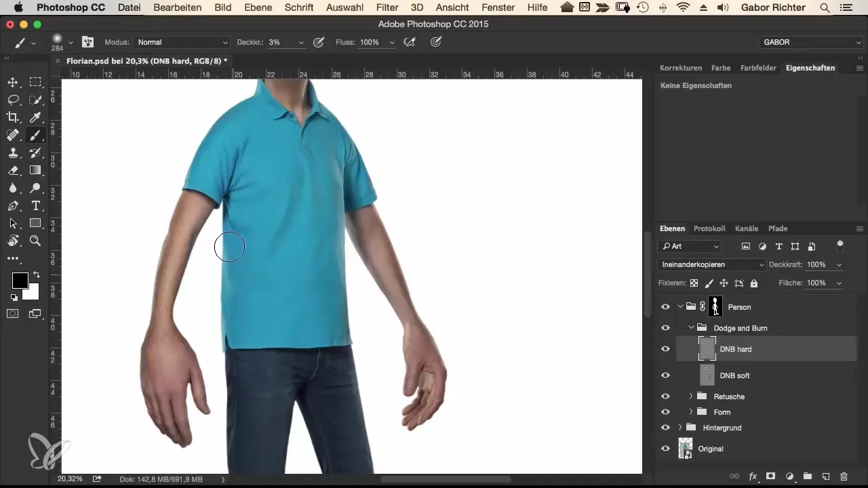Set the black foreground color swatch

coord(20,281)
